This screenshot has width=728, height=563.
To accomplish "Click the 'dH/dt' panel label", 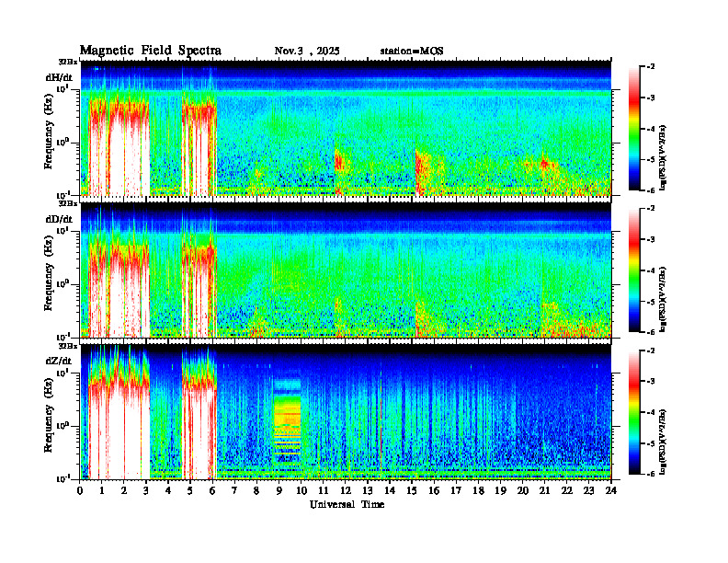I will point(59,77).
